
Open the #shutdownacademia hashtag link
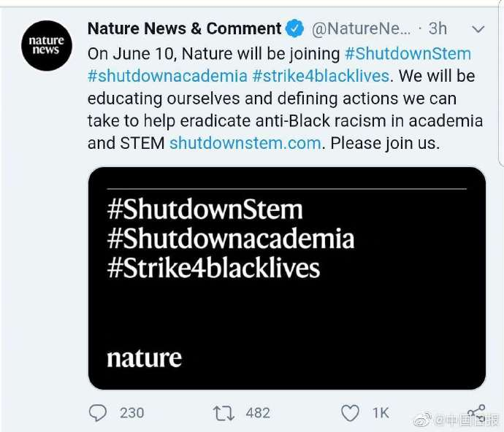point(167,76)
